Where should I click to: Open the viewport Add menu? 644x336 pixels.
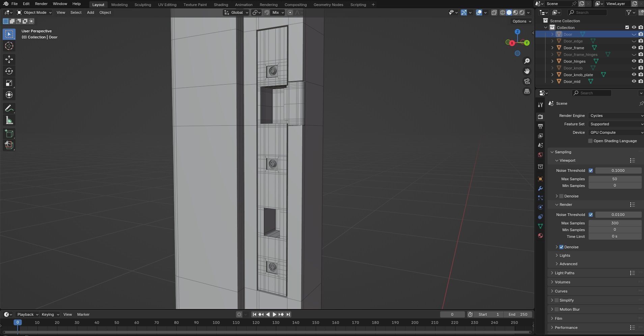pyautogui.click(x=90, y=12)
